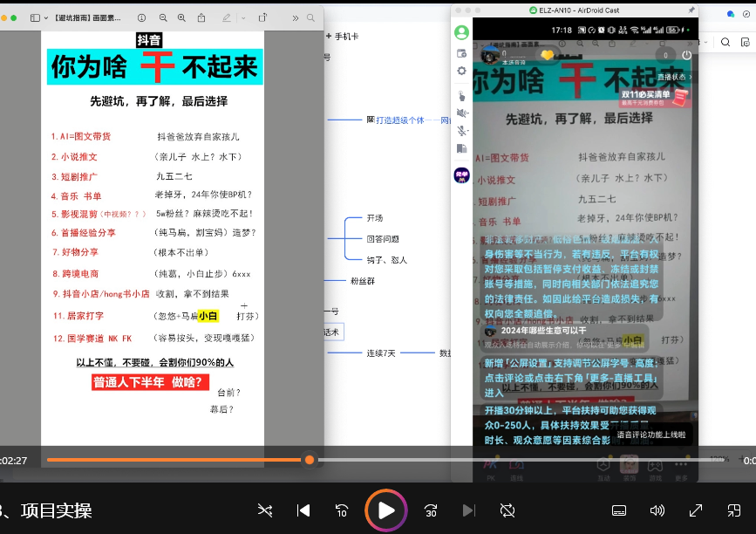The image size is (756, 534).
Task: Enter fullscreen with the diagonal arrows icon
Action: (x=695, y=510)
